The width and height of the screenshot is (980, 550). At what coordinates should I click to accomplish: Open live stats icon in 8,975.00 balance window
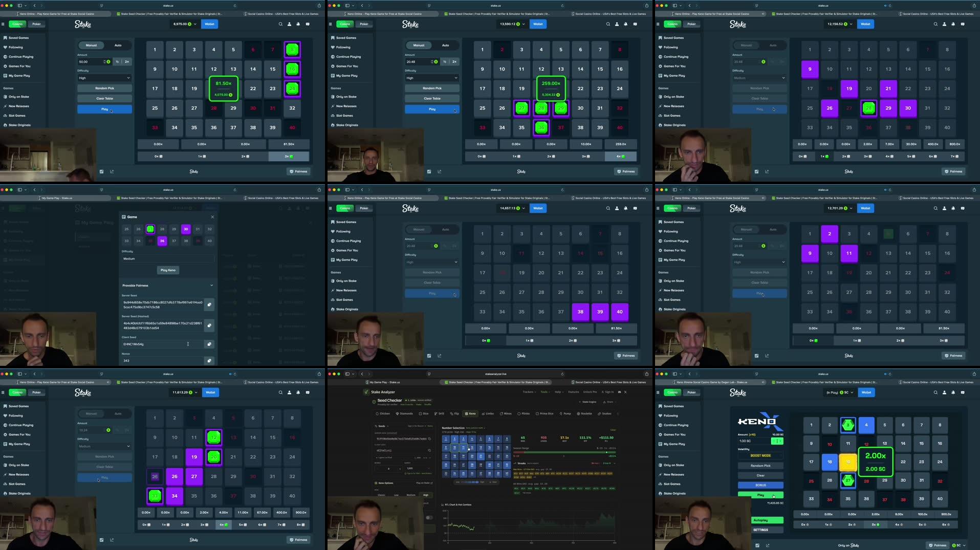[101, 171]
